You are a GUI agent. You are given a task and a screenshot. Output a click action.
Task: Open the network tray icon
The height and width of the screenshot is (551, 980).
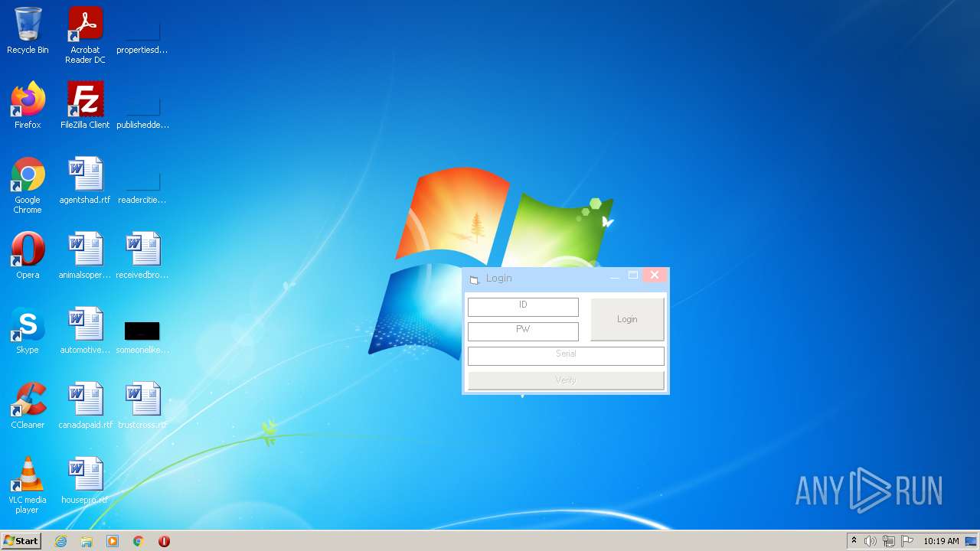pyautogui.click(x=889, y=541)
